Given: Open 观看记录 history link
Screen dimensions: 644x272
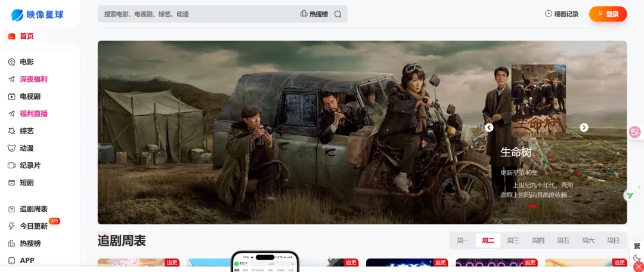Looking at the screenshot, I should pyautogui.click(x=562, y=14).
